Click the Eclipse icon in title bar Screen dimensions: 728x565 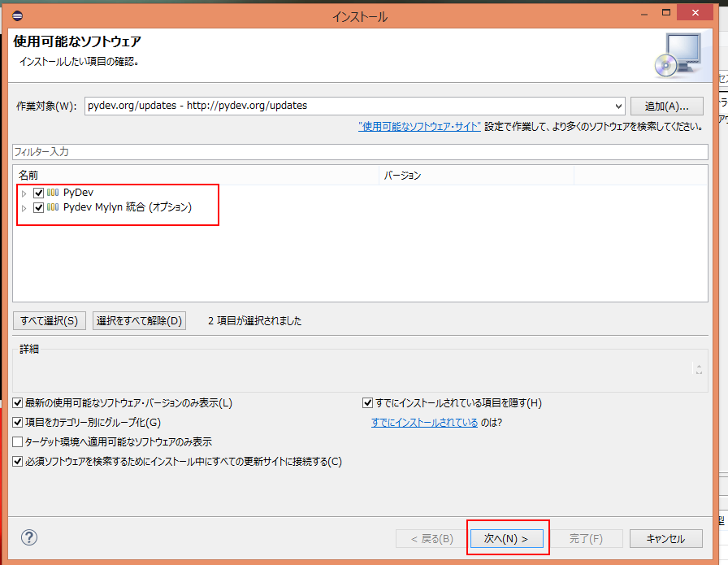tap(18, 15)
